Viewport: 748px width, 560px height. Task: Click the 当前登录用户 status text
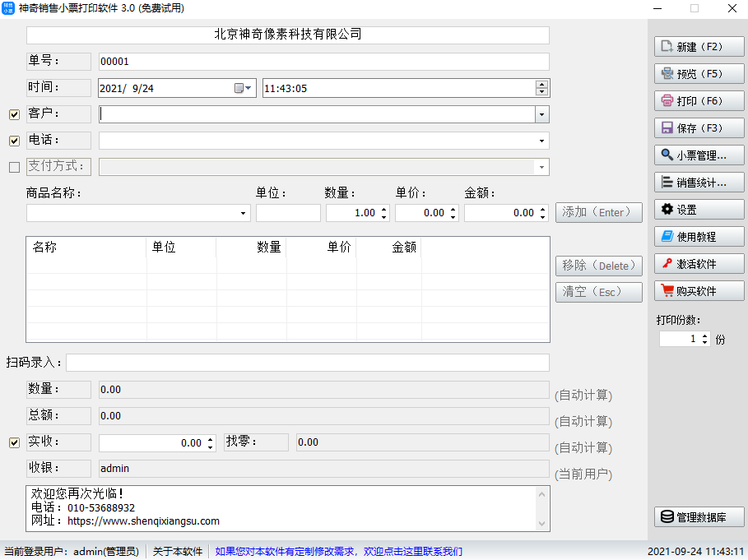72,552
